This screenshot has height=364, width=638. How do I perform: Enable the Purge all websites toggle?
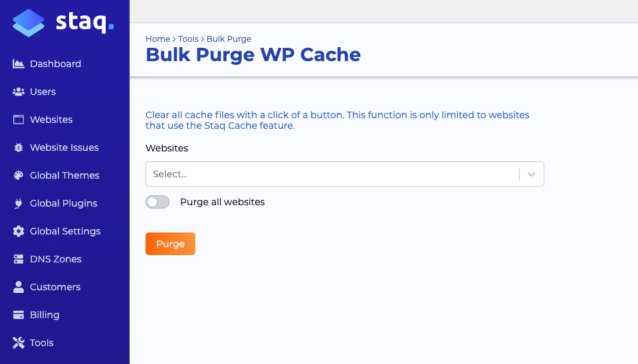click(158, 202)
